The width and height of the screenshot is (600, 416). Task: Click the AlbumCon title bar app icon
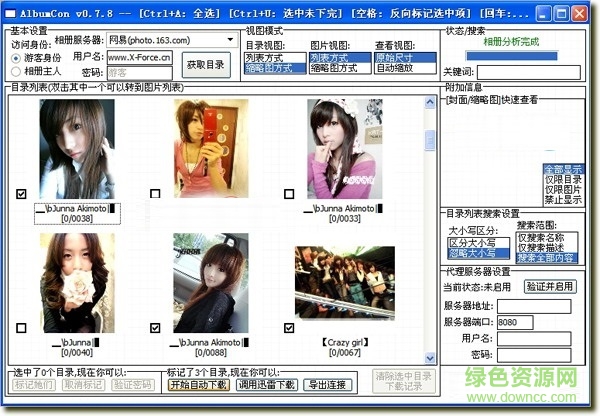point(10,14)
